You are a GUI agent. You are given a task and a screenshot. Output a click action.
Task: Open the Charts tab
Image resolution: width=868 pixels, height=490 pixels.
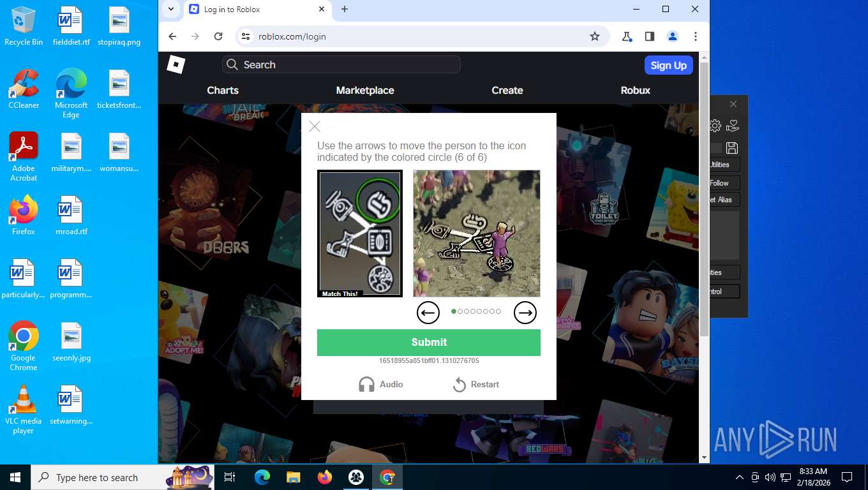pyautogui.click(x=223, y=90)
